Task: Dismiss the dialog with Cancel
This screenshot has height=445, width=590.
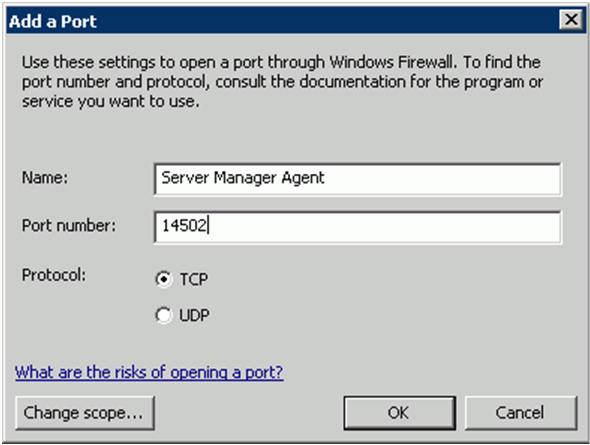Action: (521, 413)
